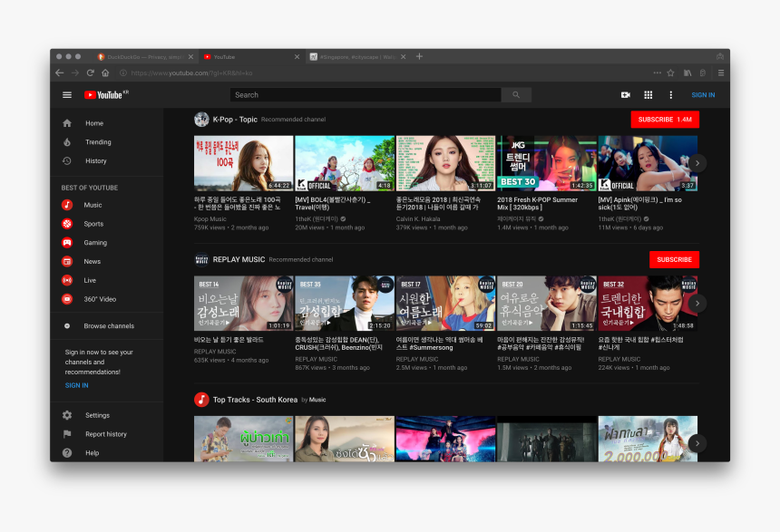Screen dimensions: 780x532
Task: Click the Live category icon
Action: 67,280
